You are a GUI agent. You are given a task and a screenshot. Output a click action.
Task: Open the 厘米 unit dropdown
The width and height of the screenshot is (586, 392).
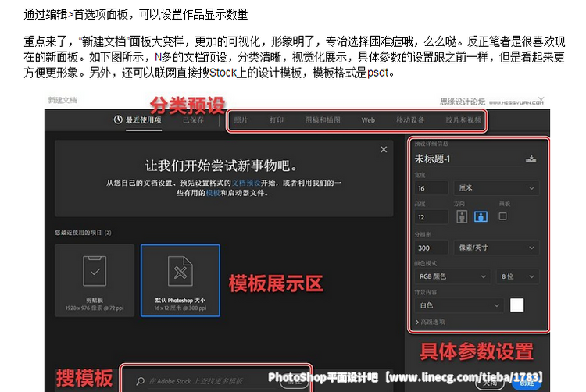tap(496, 188)
